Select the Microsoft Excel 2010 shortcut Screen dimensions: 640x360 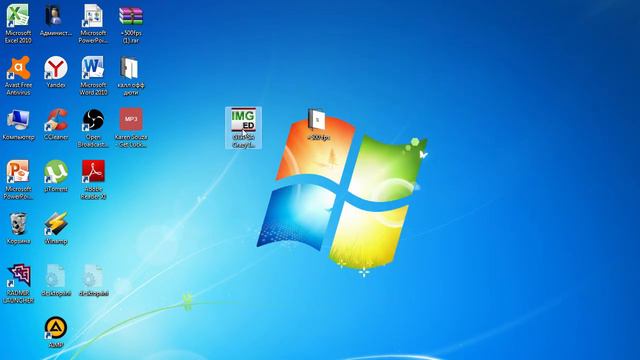18,24
